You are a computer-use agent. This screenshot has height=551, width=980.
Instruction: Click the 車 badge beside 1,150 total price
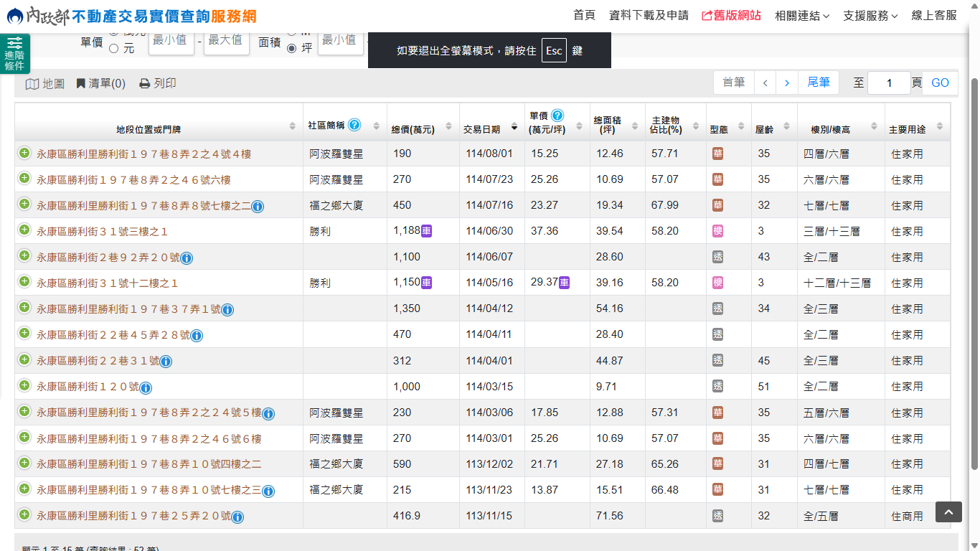coord(426,283)
